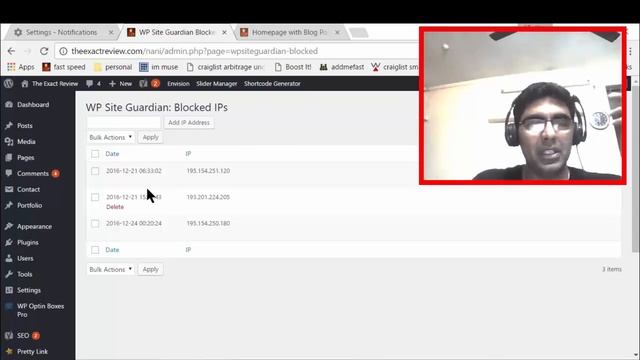Switch to WP Site Guardian Blocked tab
The image size is (640, 360).
coord(176,32)
